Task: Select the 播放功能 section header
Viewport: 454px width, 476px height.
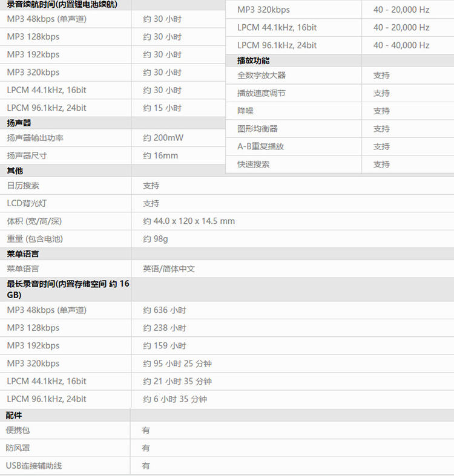Action: (x=254, y=60)
